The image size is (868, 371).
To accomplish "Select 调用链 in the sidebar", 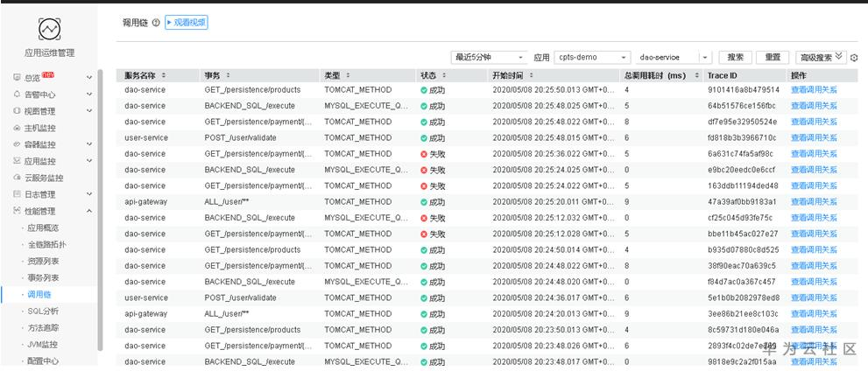I will 39,295.
